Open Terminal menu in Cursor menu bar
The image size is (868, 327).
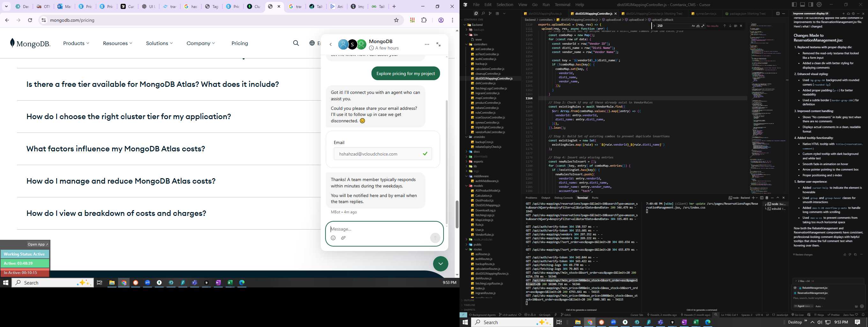pos(562,5)
